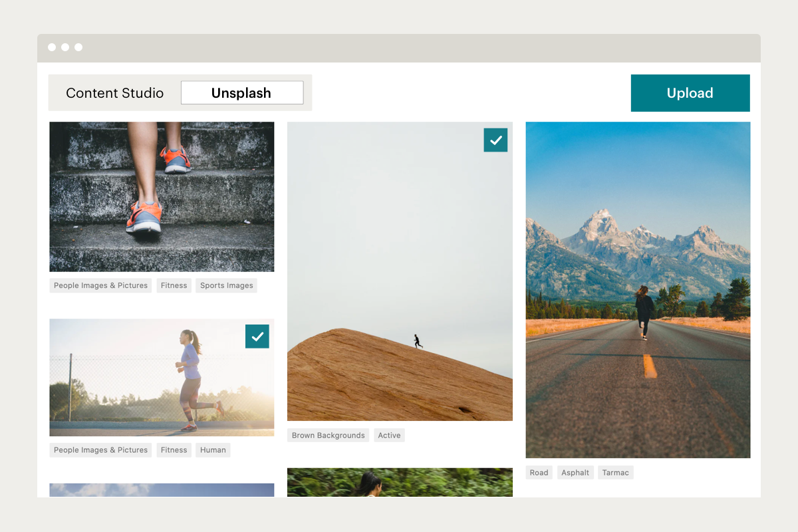
Task: Click Fitness tag under the stairs photo
Action: [174, 286]
